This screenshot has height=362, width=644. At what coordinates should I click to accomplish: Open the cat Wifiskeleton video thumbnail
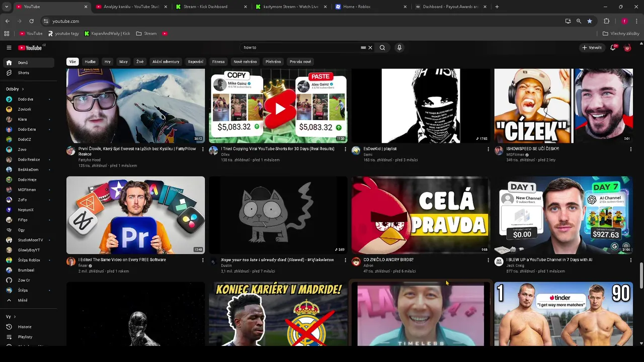[278, 215]
